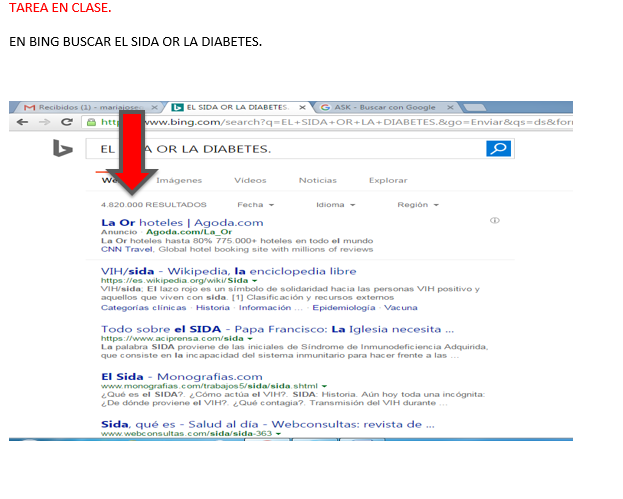Expand arrow next to es.wikipedia.org/wiki/Sida URL

point(255,281)
